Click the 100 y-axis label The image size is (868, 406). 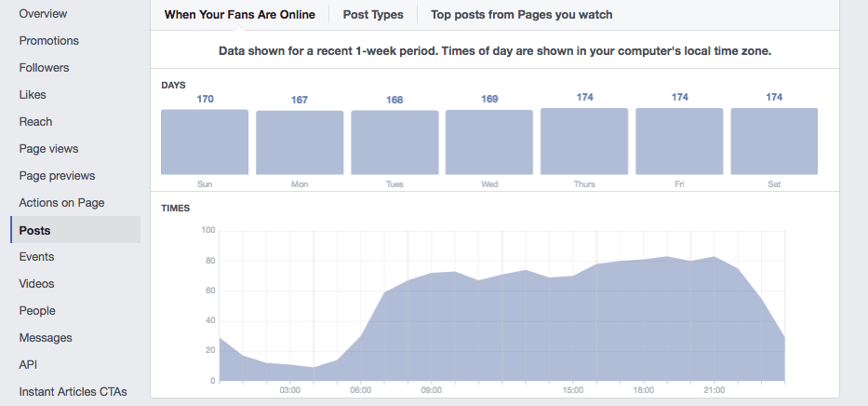(x=208, y=230)
